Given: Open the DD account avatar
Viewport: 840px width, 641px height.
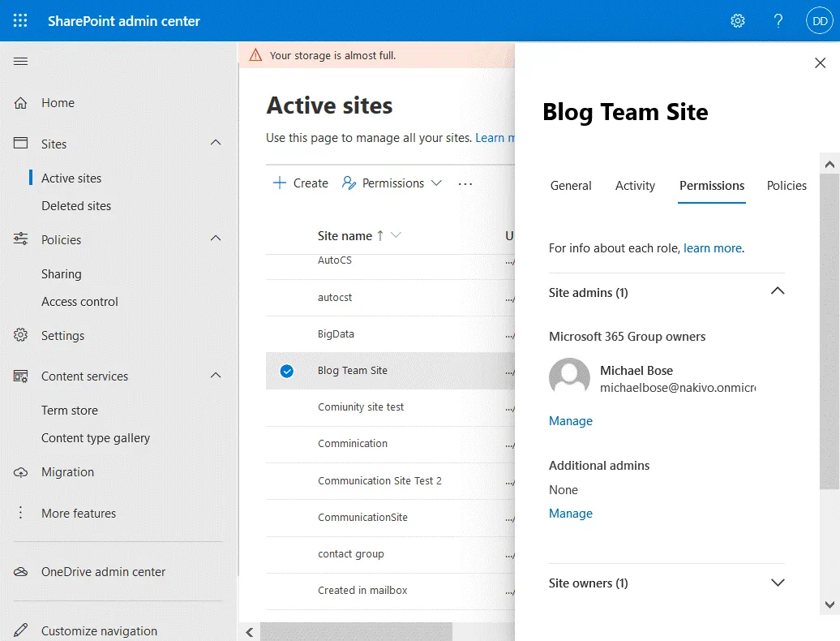Looking at the screenshot, I should click(819, 20).
